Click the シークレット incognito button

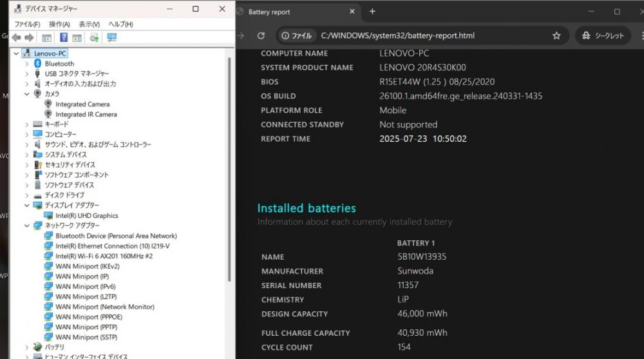pos(603,36)
